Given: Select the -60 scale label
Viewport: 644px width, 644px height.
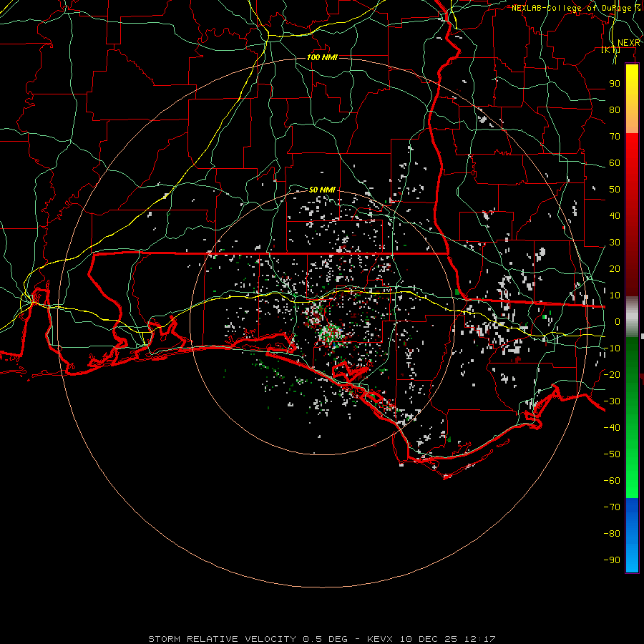Looking at the screenshot, I should coord(612,481).
